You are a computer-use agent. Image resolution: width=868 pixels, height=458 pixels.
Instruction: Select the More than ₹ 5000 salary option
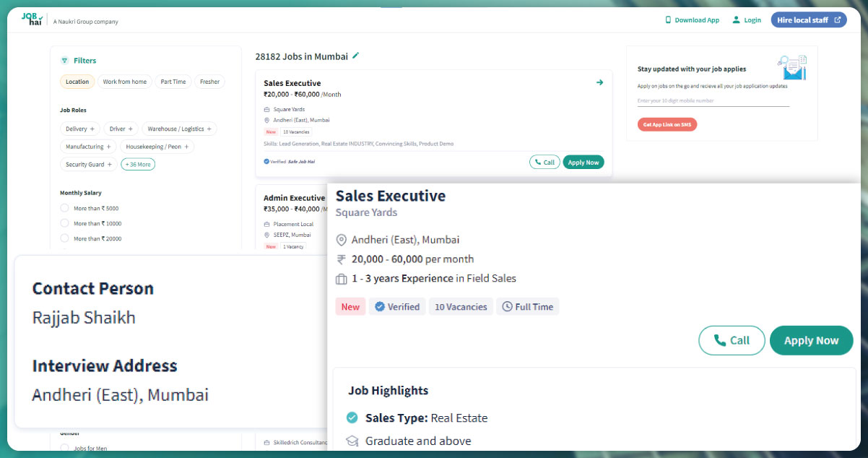pyautogui.click(x=65, y=208)
